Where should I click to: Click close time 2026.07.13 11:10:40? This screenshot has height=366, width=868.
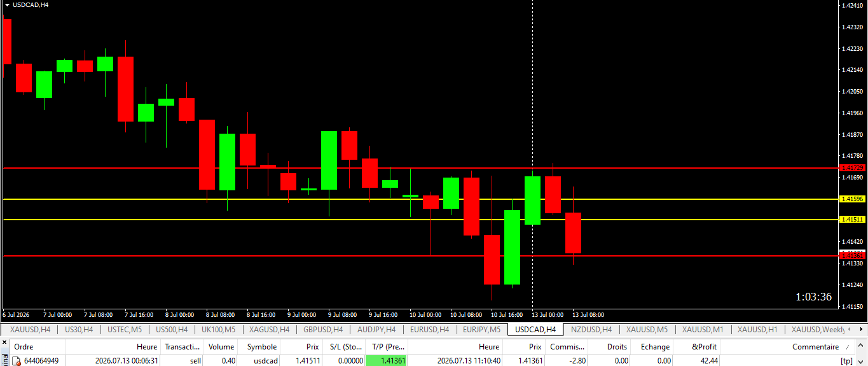469,361
